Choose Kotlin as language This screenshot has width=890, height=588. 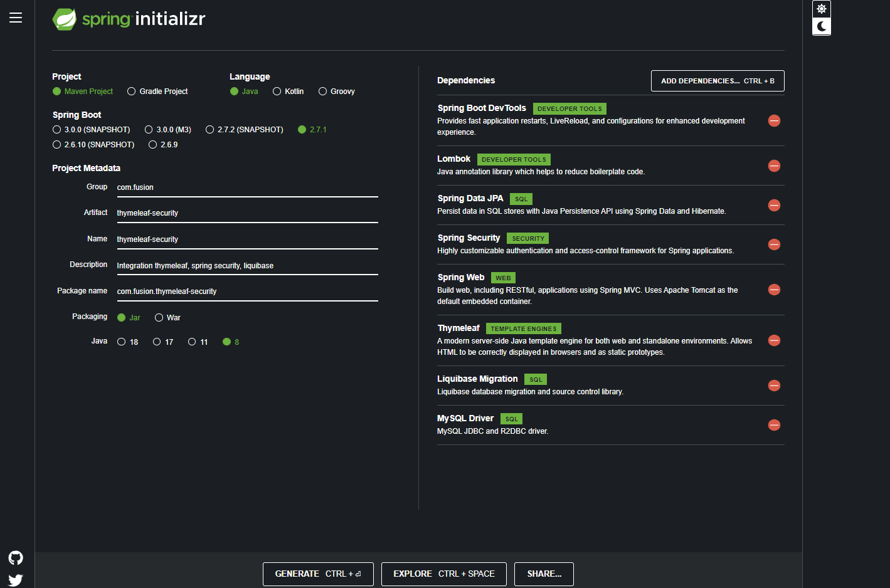pyautogui.click(x=288, y=92)
